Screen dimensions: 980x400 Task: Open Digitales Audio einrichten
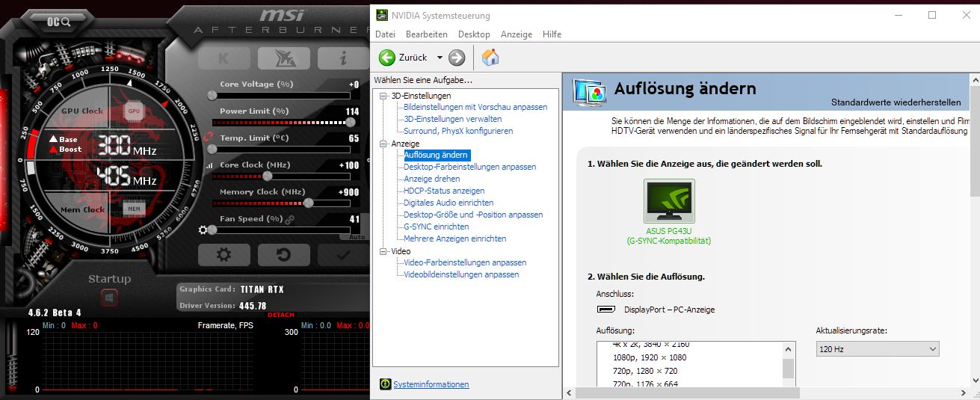click(x=449, y=203)
